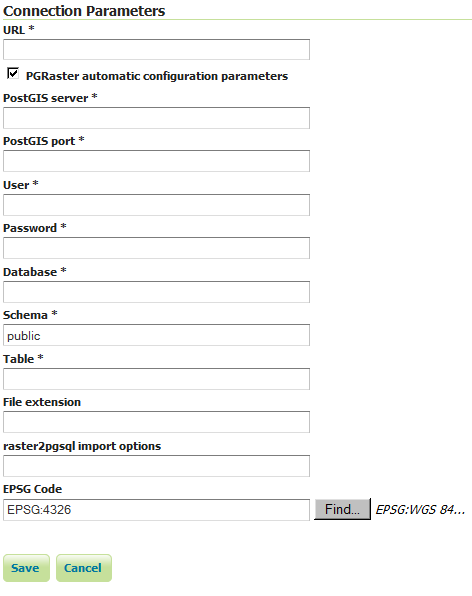The height and width of the screenshot is (596, 472).
Task: Click the EPSG:WGS 84... description link
Action: click(x=420, y=509)
